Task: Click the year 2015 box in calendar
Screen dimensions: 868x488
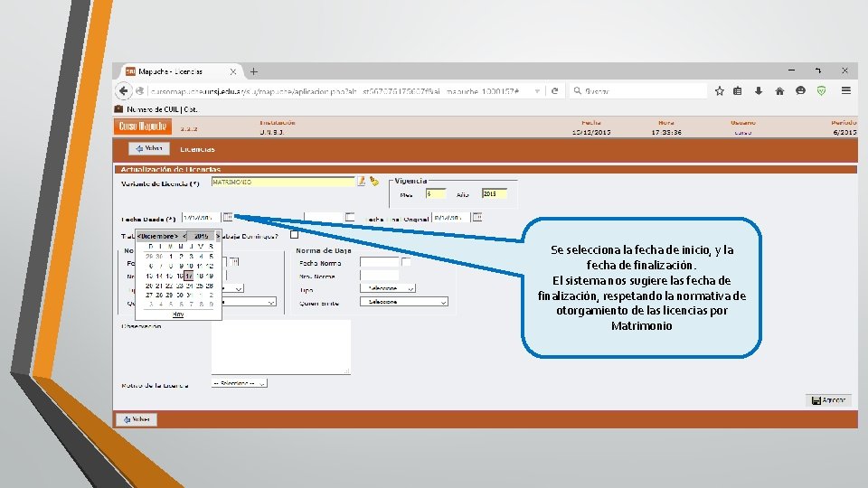Action: pyautogui.click(x=201, y=236)
